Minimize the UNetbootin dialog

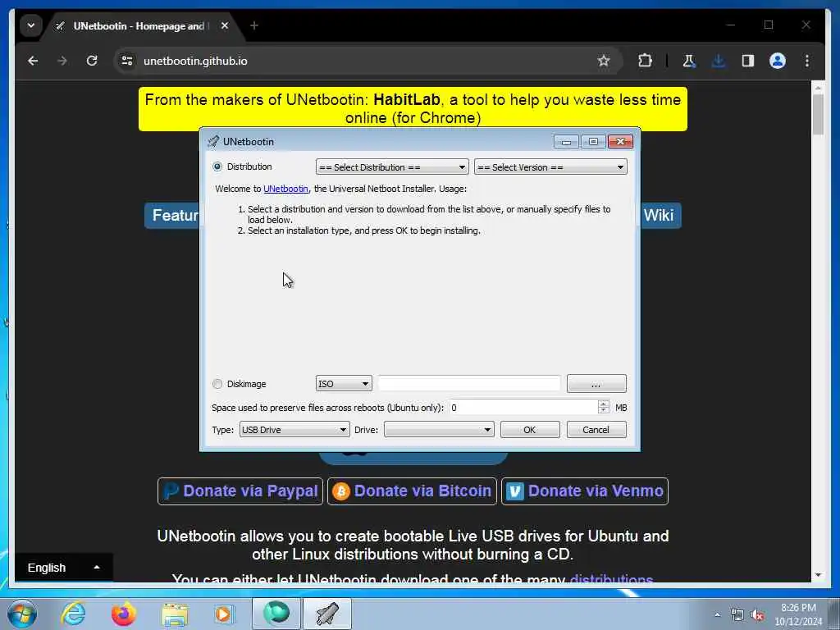point(566,141)
